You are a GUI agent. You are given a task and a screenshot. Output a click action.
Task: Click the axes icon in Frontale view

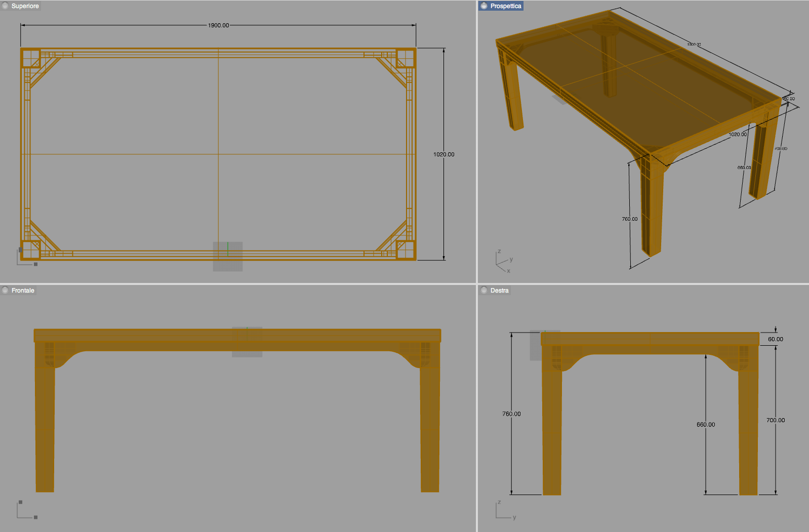(x=27, y=510)
